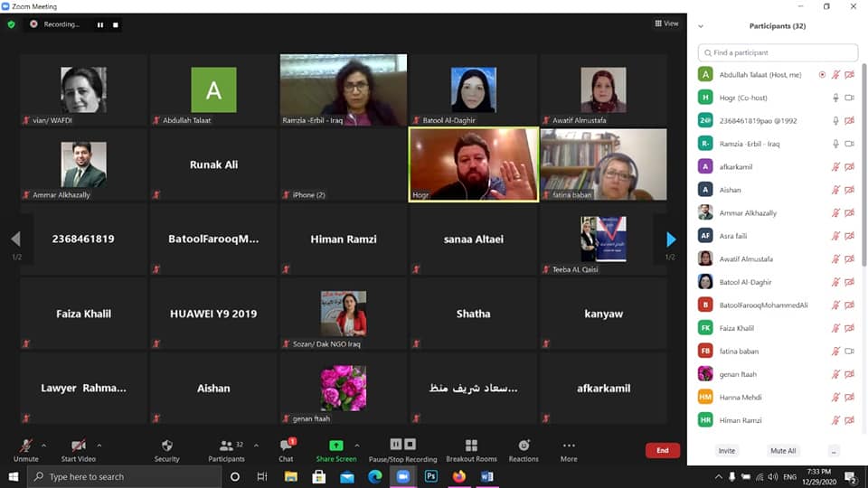
Task: Open the More menu in toolbar
Action: pyautogui.click(x=568, y=446)
